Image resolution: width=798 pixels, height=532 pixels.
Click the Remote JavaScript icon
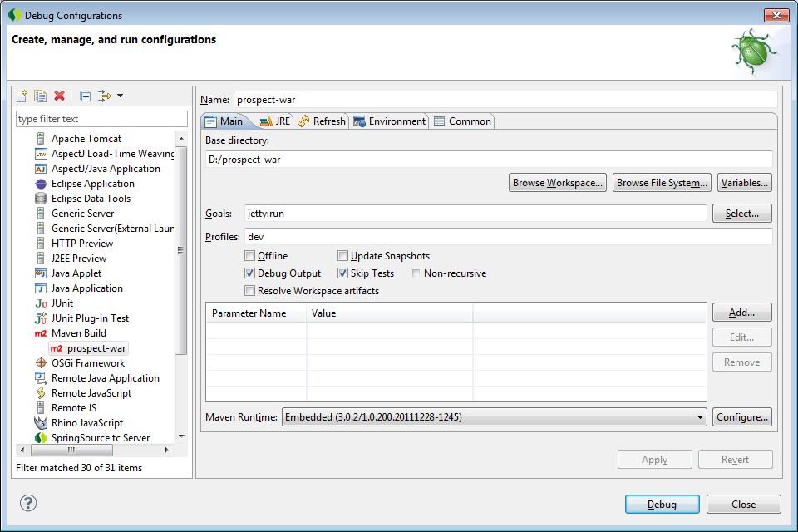click(x=41, y=393)
